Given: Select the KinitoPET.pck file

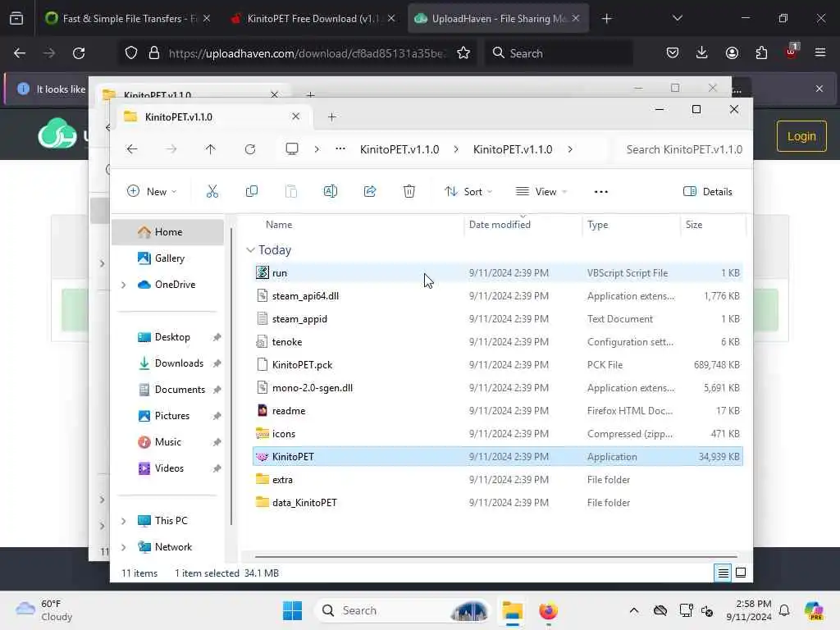Looking at the screenshot, I should coord(497,365).
